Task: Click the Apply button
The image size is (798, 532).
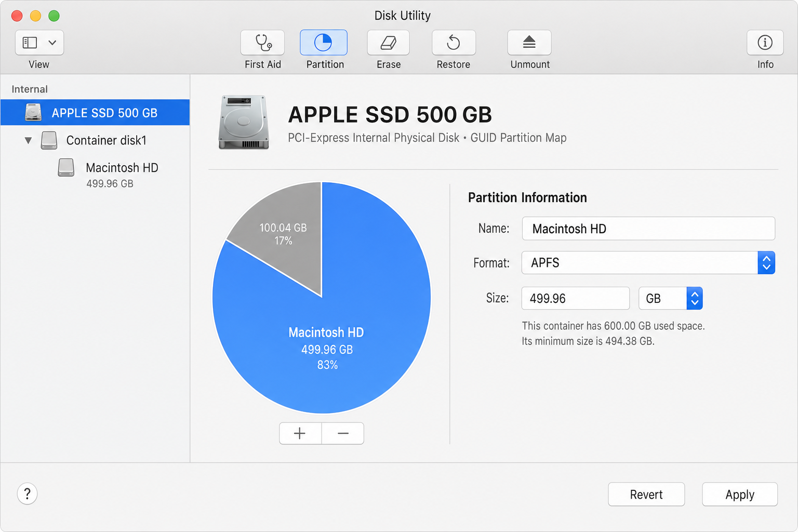Action: 740,494
